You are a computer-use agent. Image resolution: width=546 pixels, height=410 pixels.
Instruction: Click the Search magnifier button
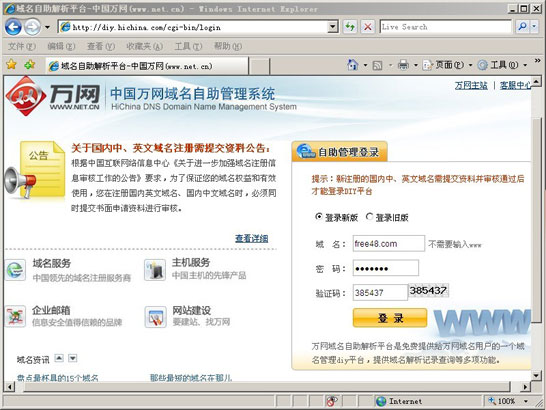point(522,26)
